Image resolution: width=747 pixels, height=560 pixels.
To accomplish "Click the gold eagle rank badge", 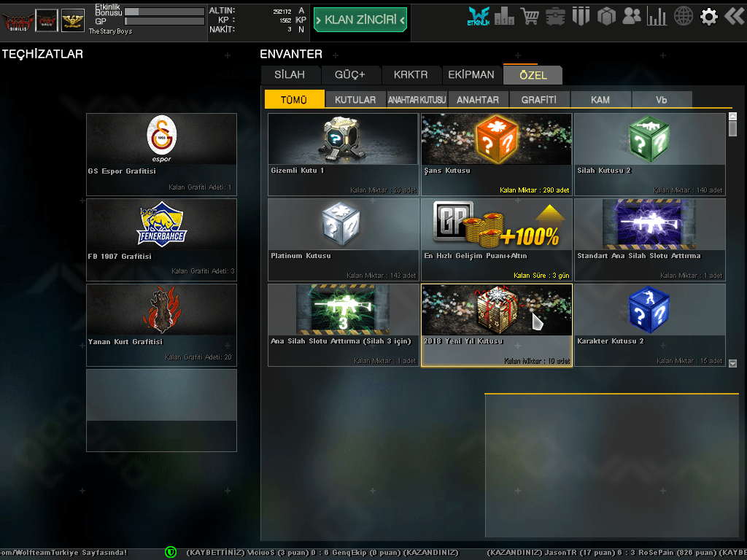I will point(73,21).
